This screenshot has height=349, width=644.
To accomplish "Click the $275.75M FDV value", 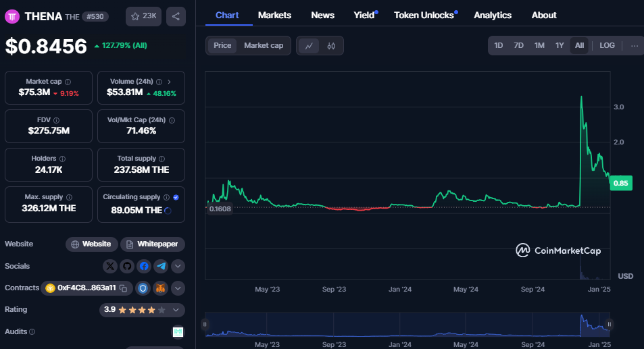I will [x=49, y=131].
